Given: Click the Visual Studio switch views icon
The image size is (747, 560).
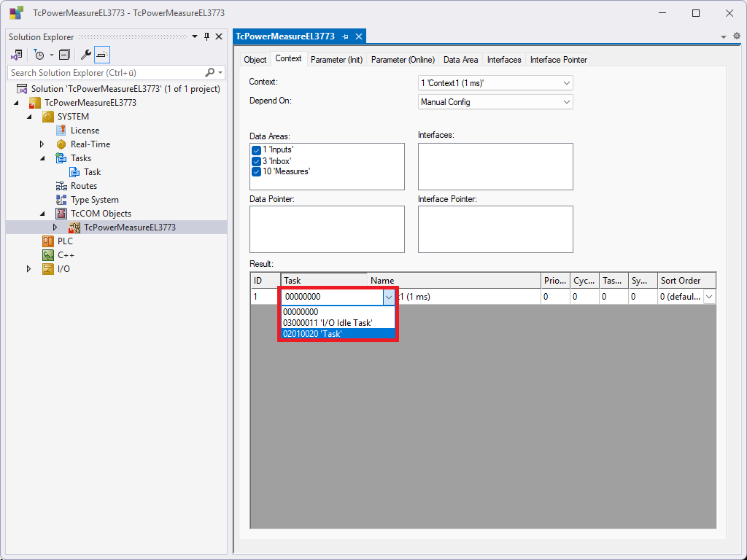Looking at the screenshot, I should click(16, 55).
